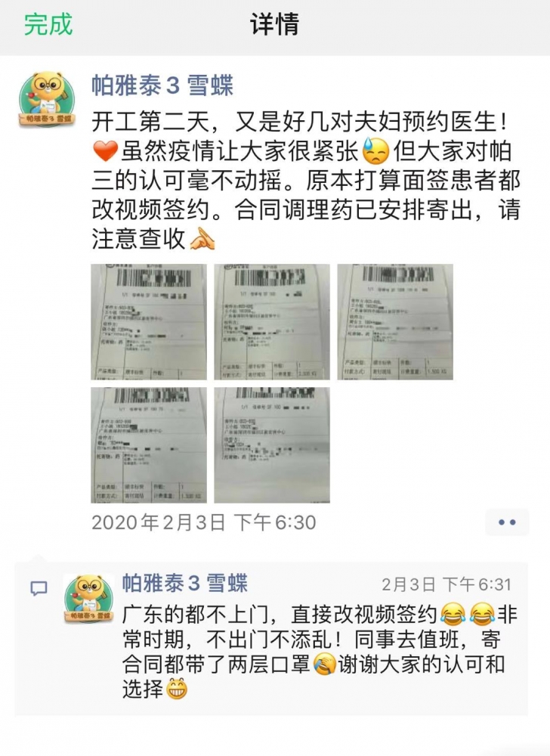
Task: Open the poster's bear avatar at top
Action: (x=47, y=100)
